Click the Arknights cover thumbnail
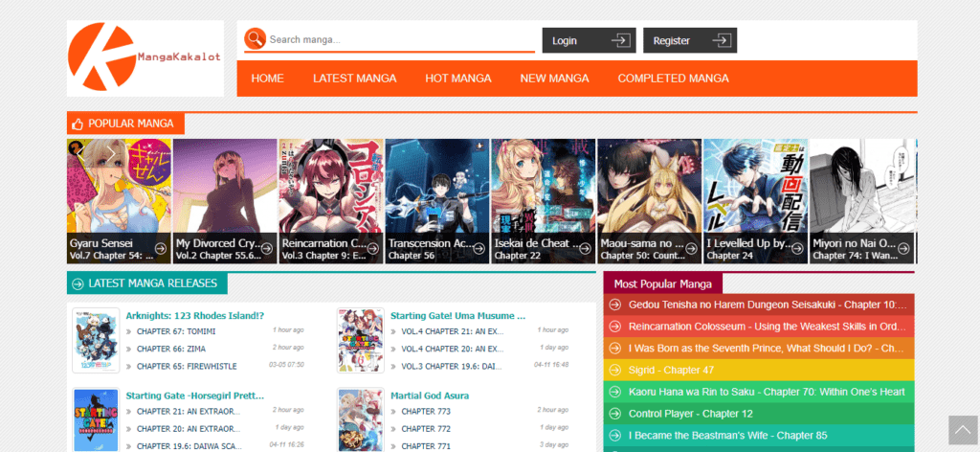The height and width of the screenshot is (452, 980). pyautogui.click(x=96, y=340)
